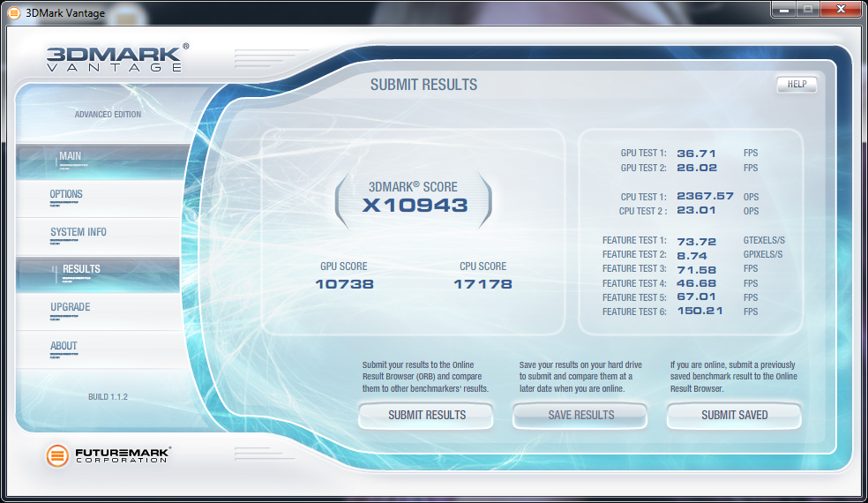Click the Save Results button
The height and width of the screenshot is (503, 868).
pyautogui.click(x=580, y=415)
